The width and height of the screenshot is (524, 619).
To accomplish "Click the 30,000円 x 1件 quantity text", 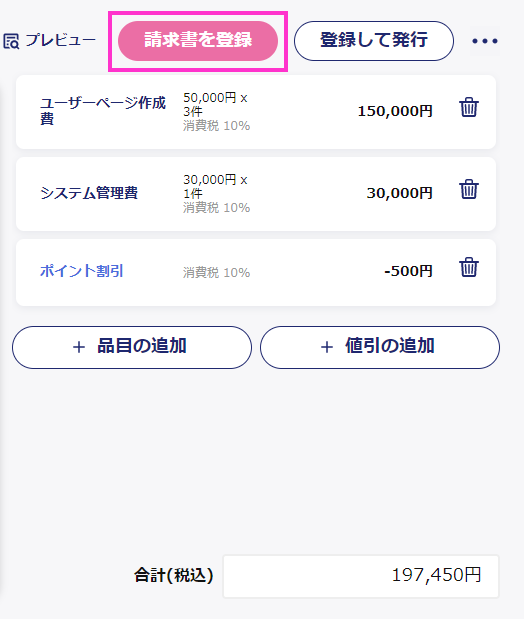I will coord(215,186).
